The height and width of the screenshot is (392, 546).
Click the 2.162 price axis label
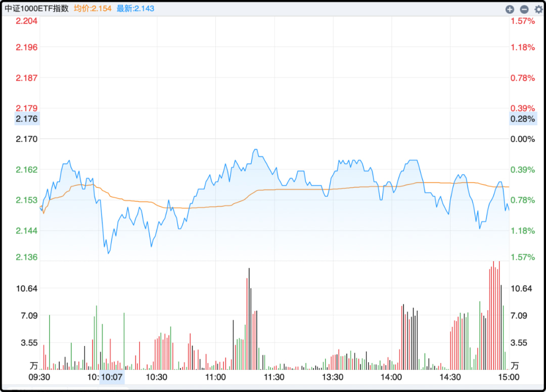pyautogui.click(x=26, y=170)
